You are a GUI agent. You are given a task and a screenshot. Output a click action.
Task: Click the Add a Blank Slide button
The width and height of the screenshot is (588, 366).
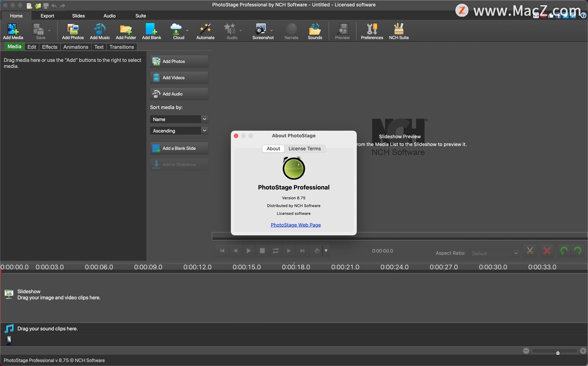pos(179,148)
